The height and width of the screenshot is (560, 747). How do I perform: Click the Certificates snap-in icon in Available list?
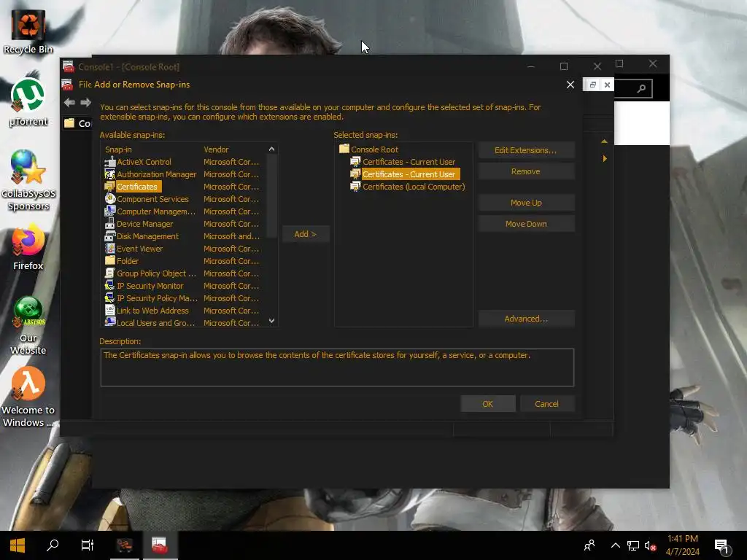tap(110, 187)
